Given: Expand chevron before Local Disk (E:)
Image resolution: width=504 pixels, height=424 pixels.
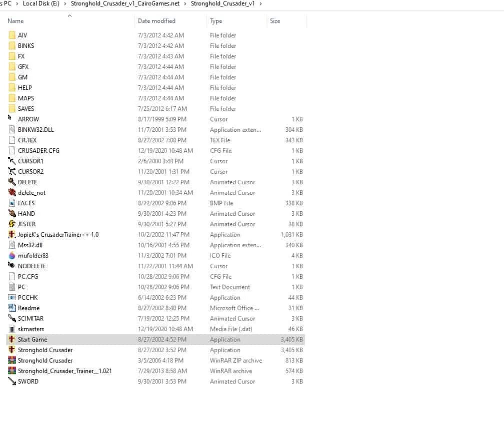Looking at the screenshot, I should (x=17, y=4).
